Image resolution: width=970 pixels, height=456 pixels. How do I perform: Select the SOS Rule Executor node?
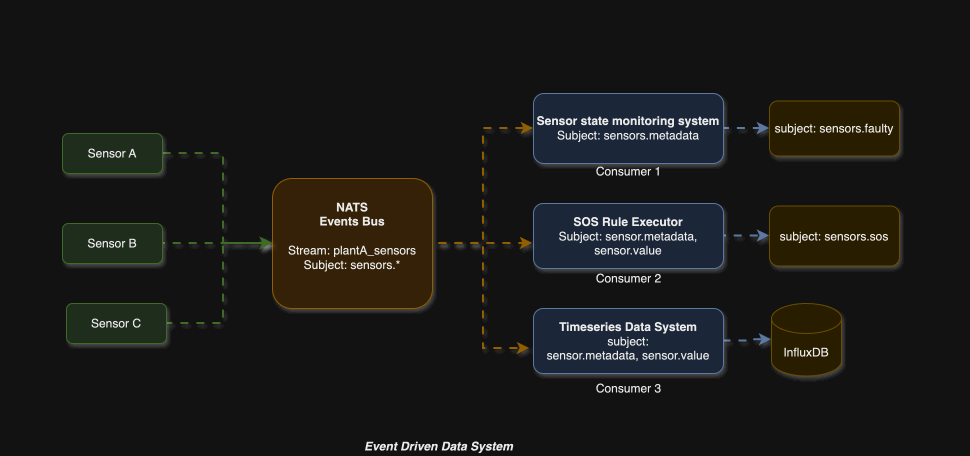pyautogui.click(x=628, y=236)
